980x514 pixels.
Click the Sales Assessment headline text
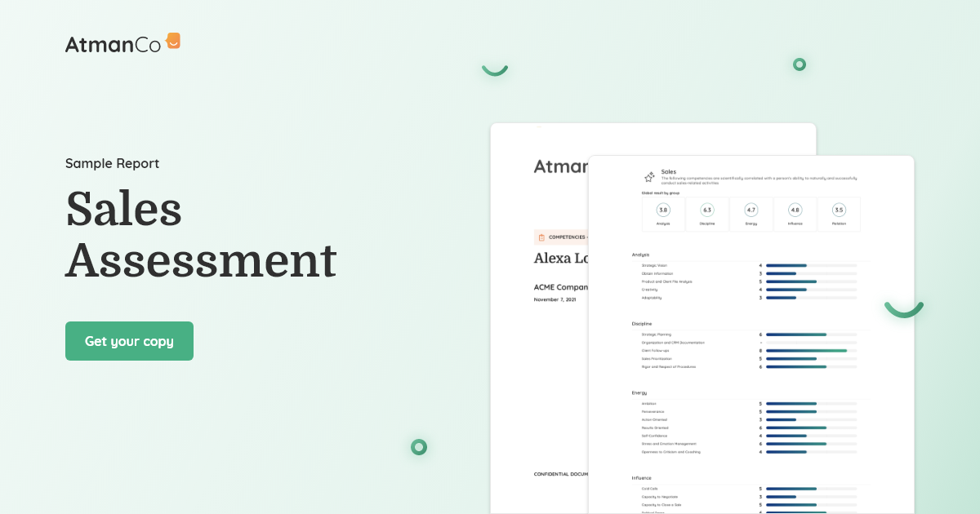(x=200, y=234)
